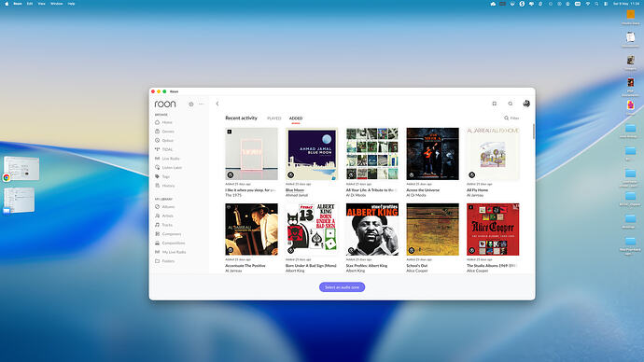Play Blue Moon via its cover play badge
This screenshot has height=362, width=644.
pyautogui.click(x=291, y=174)
